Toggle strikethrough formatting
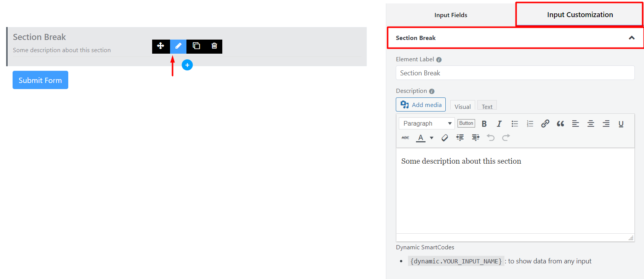 (x=405, y=138)
